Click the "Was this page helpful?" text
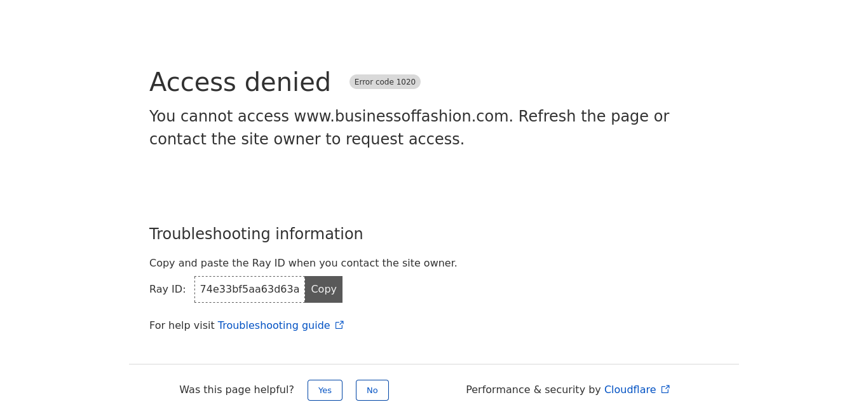Screen dimensions: 868x416 [x=236, y=390]
